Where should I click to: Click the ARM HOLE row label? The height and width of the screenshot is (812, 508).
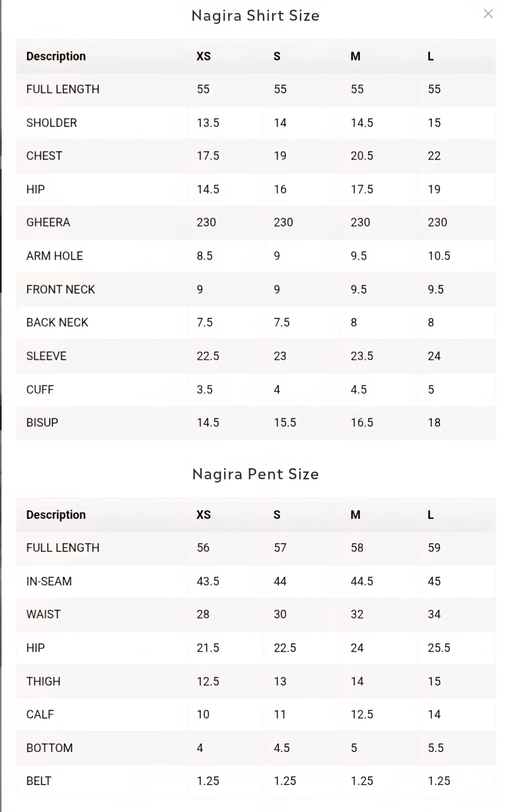[x=55, y=256]
